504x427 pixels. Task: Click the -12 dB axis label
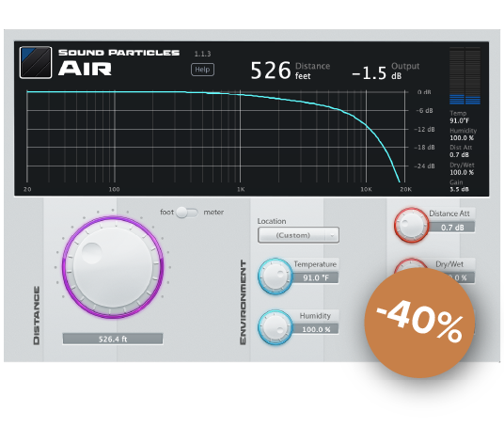coord(424,129)
